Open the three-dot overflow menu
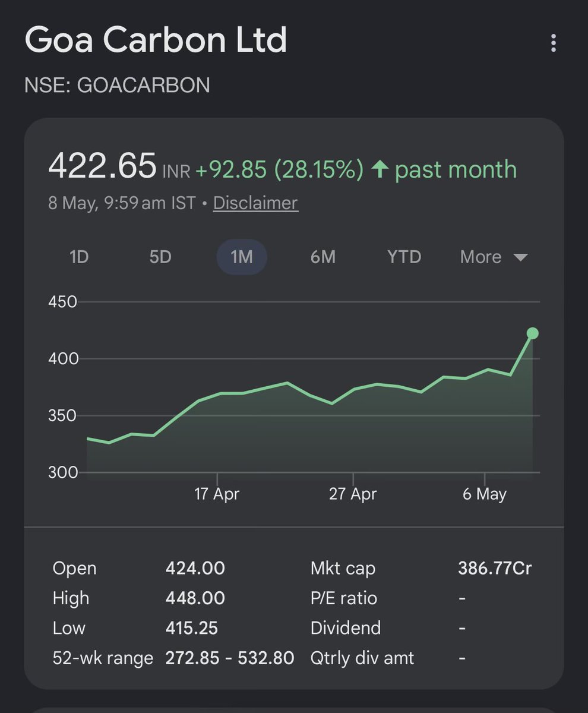Image resolution: width=588 pixels, height=713 pixels. coord(554,43)
